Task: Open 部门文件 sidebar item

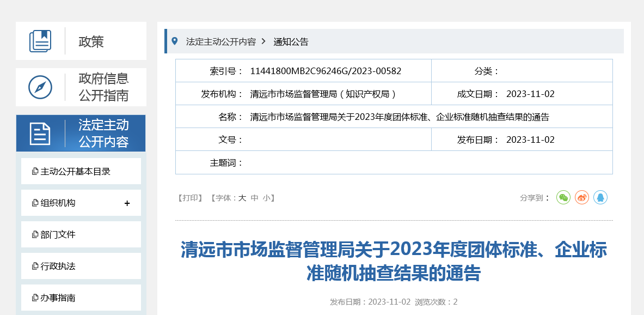Action: 58,235
